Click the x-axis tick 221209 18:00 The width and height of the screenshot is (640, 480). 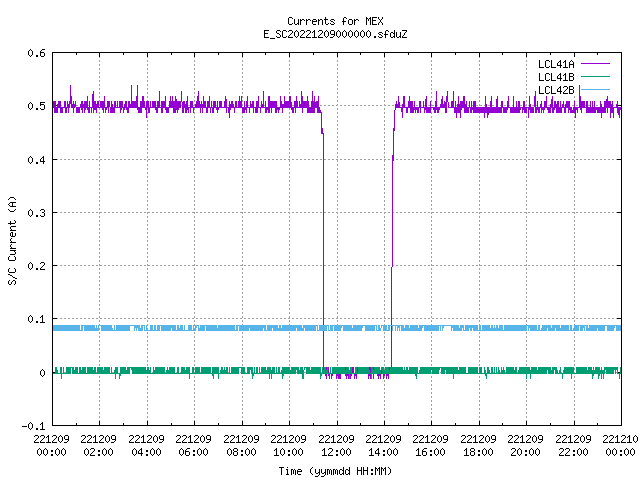pos(478,445)
